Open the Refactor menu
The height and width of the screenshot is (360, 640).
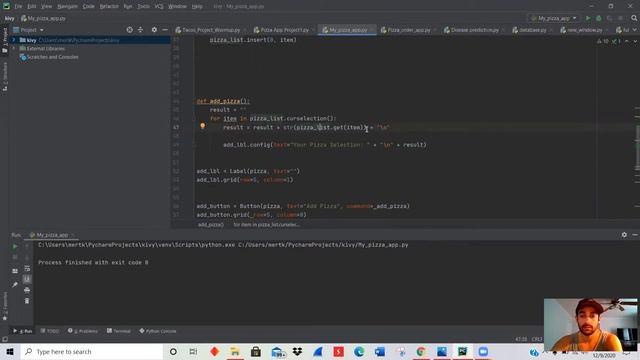109,7
